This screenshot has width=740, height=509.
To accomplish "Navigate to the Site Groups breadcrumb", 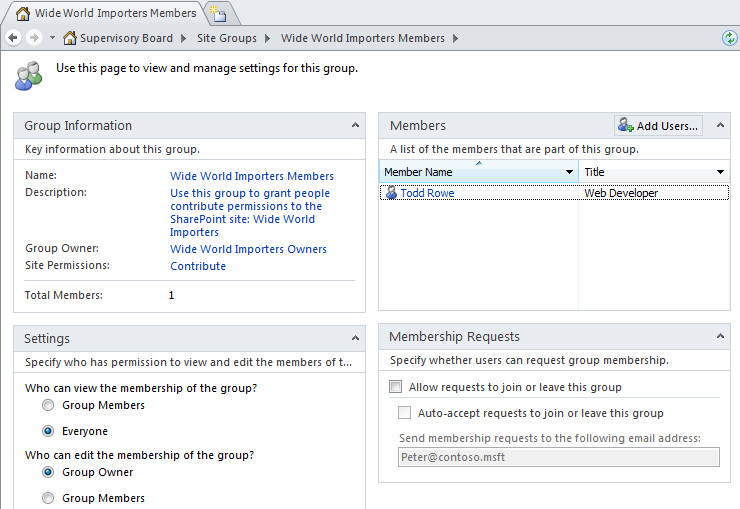I will (227, 38).
